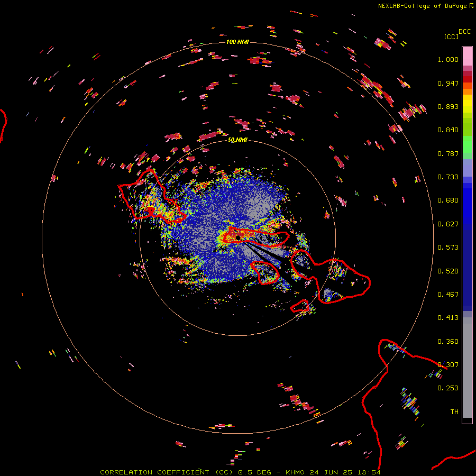
Task: Pick the pink color band near 1.000
Action: [x=467, y=56]
